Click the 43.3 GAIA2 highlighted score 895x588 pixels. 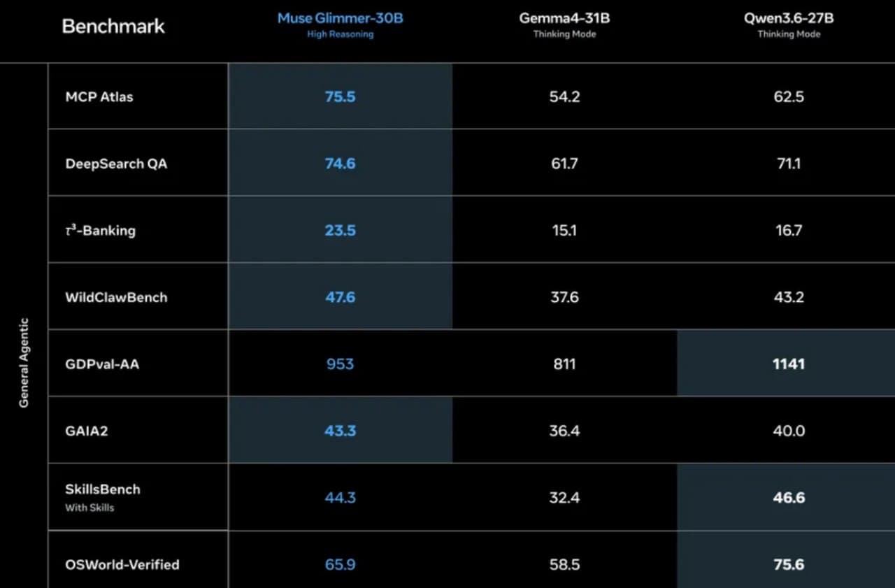pos(340,431)
